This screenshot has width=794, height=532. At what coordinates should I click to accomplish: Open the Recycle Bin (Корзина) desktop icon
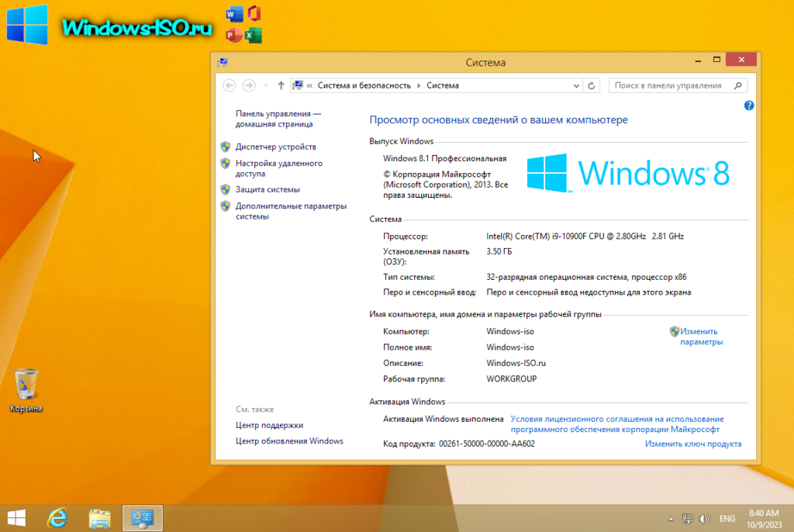pyautogui.click(x=26, y=390)
